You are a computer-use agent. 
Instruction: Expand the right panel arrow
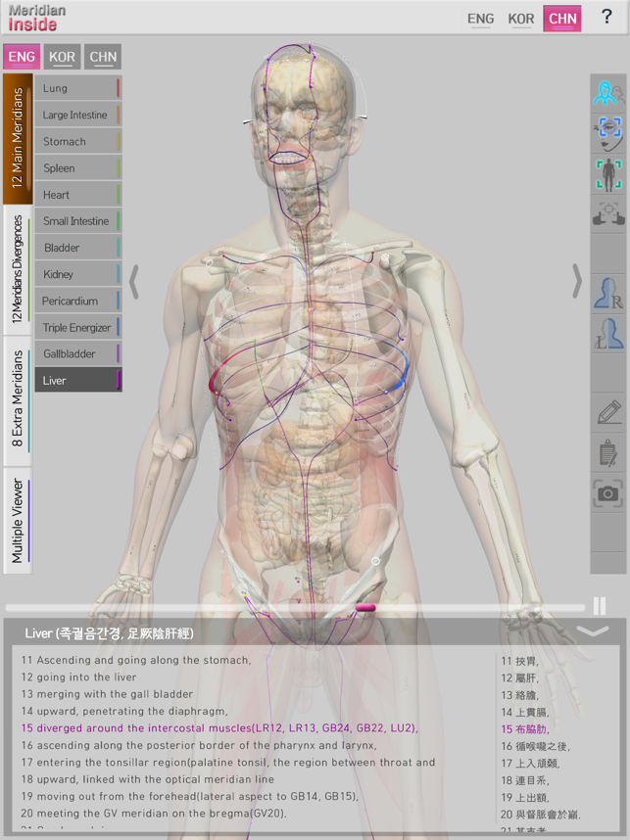pyautogui.click(x=577, y=281)
